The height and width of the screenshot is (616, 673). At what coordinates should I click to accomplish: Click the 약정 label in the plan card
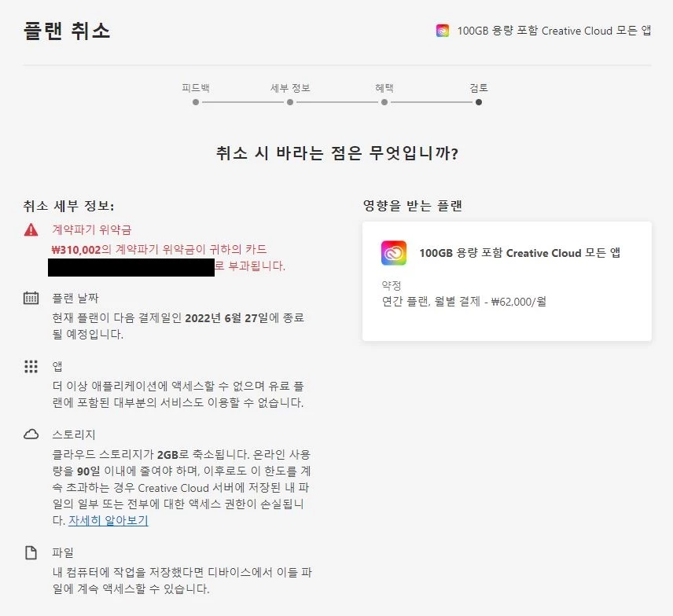[x=392, y=285]
